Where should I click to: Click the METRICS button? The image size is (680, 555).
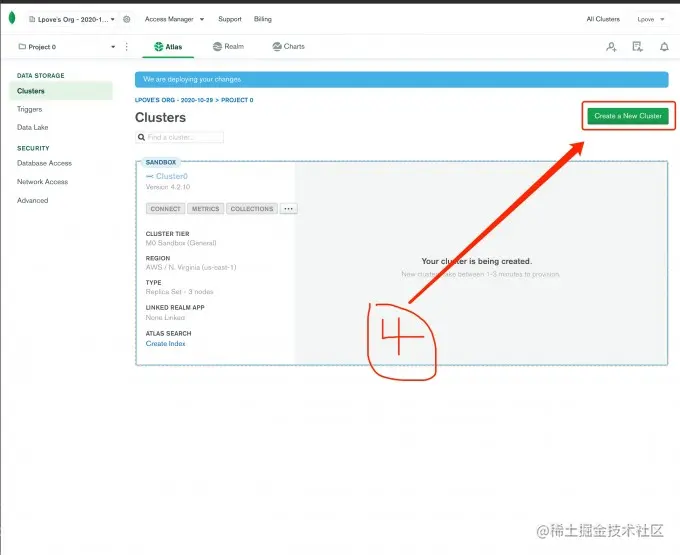point(206,209)
